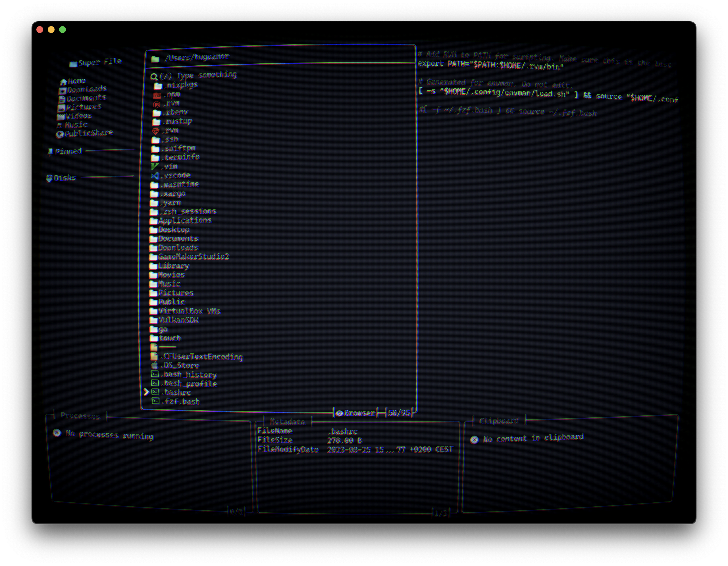Click the PublicShare icon in the sidebar
The height and width of the screenshot is (566, 728).
60,134
